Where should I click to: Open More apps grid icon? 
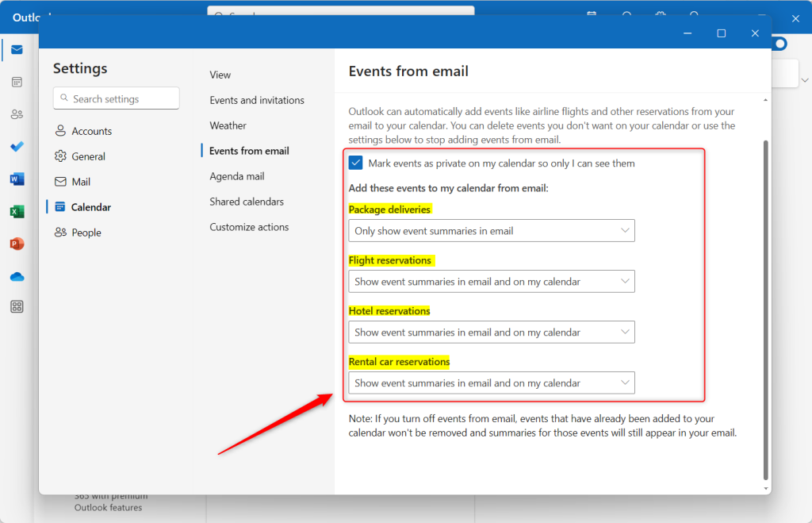click(17, 307)
